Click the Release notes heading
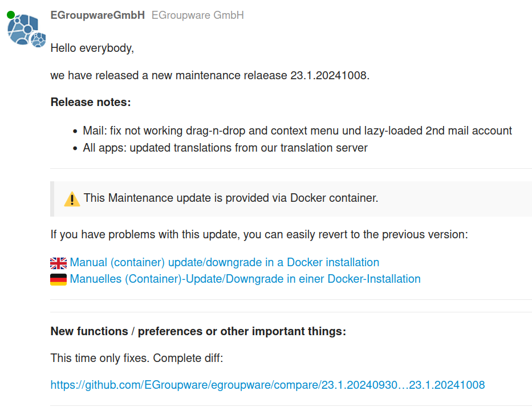 pos(91,102)
